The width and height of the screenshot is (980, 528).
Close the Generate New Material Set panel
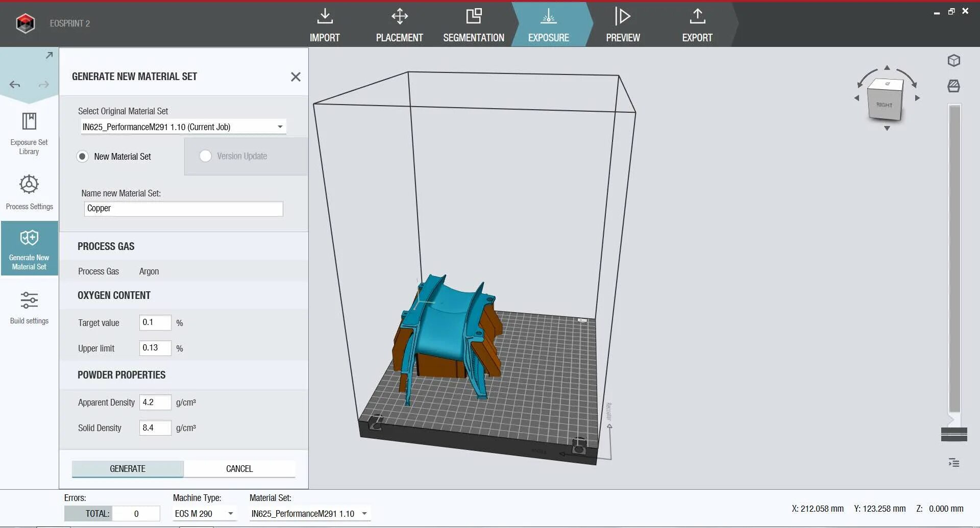coord(296,77)
